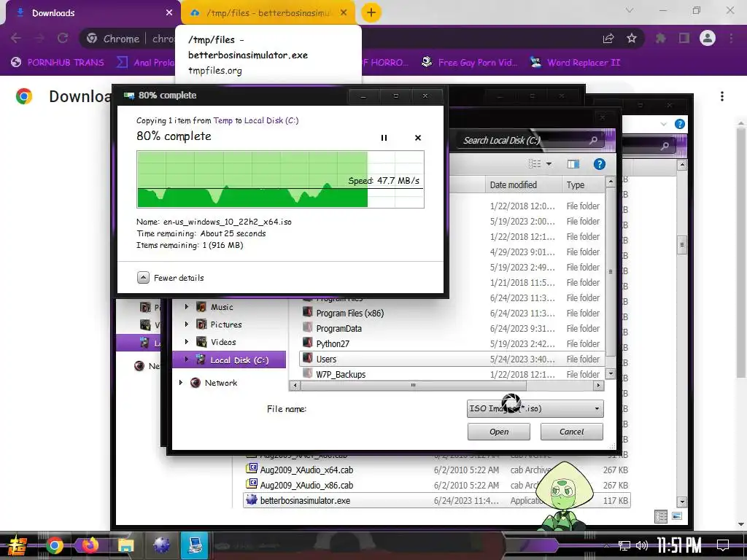Screen dimensions: 747x560
Task: Open Downloads page more actions menu
Action: tap(722, 96)
